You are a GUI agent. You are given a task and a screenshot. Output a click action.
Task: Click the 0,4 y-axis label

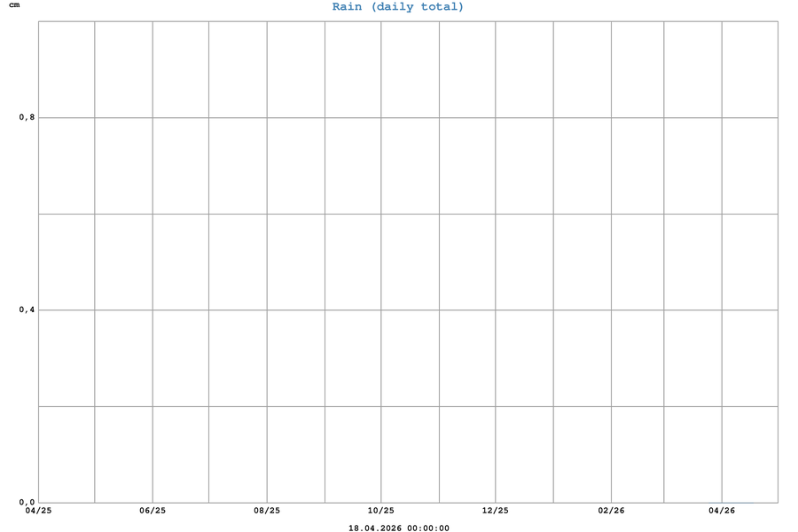[27, 309]
